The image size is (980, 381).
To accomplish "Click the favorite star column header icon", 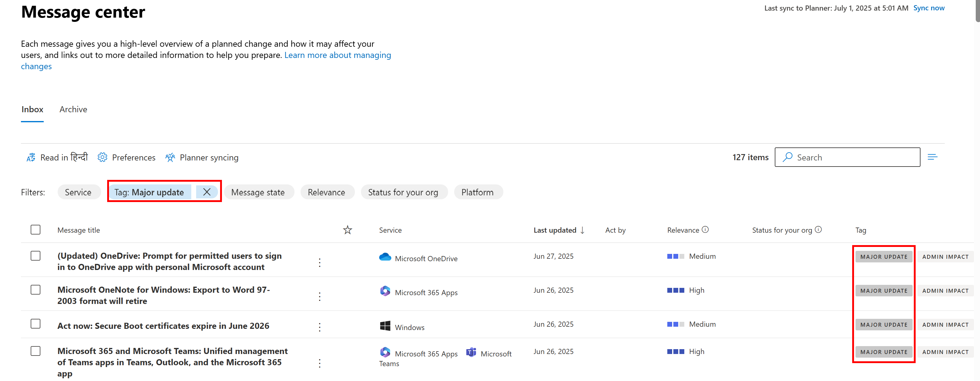I will (x=347, y=230).
